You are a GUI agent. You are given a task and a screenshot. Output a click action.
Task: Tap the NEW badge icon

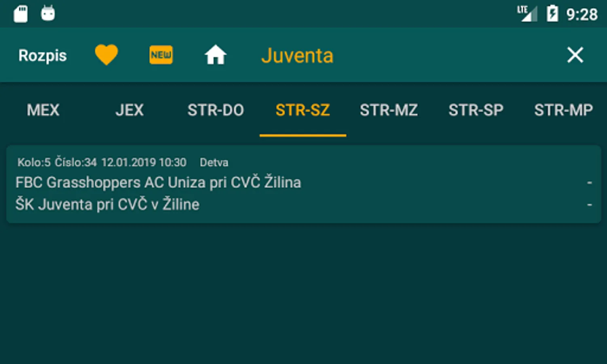[x=161, y=55]
